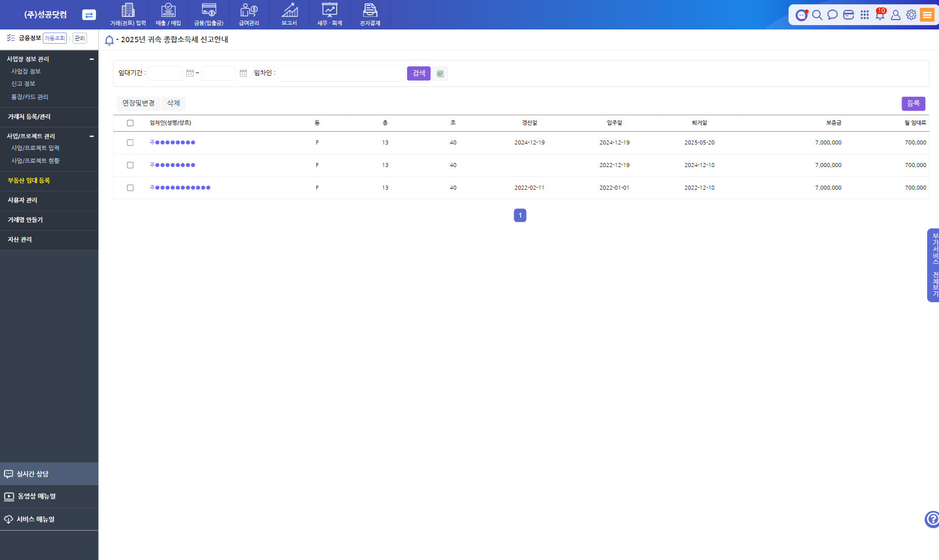Image resolution: width=939 pixels, height=560 pixels.
Task: Collapse the 사업/프로젝트 관리 section
Action: click(x=91, y=136)
